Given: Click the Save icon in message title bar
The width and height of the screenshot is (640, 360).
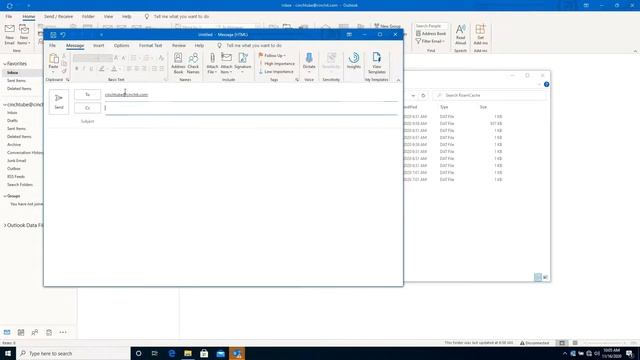Looking at the screenshot, I should click(x=53, y=35).
